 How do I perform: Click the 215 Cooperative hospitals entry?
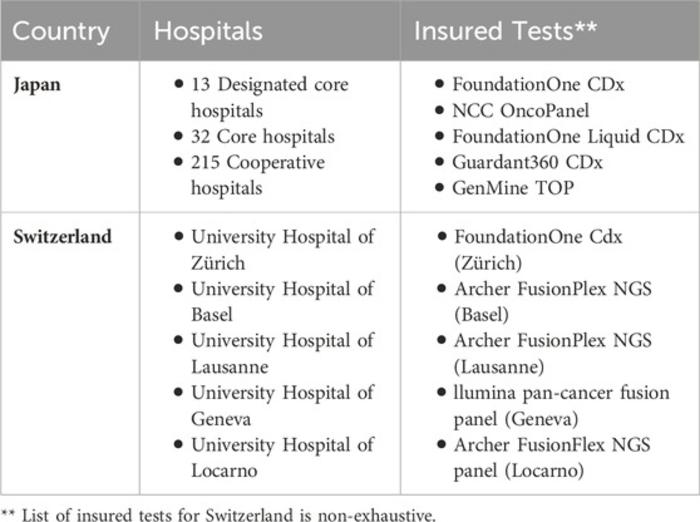pos(258,174)
